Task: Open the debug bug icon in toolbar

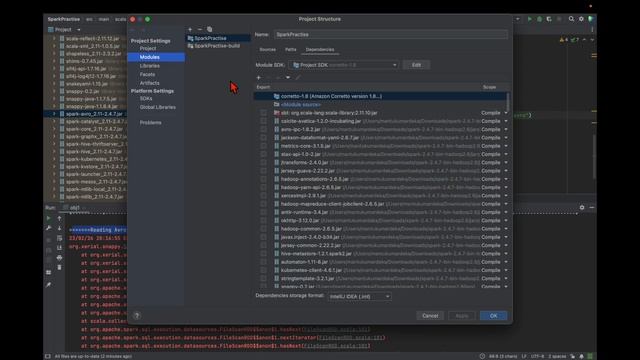Action: [x=539, y=19]
